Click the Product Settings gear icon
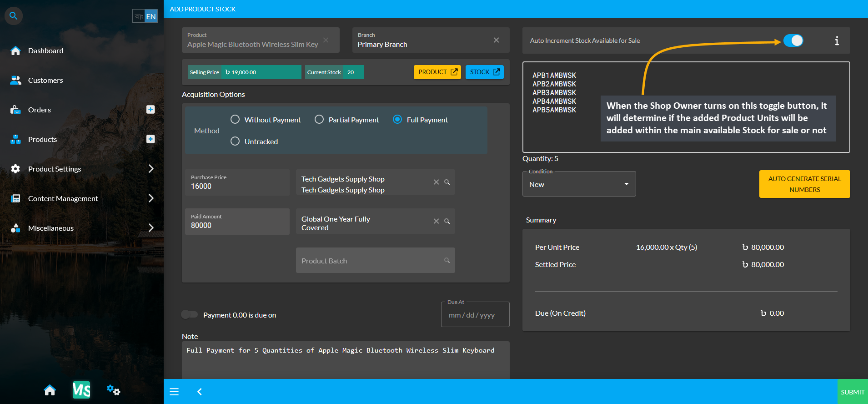 pos(15,169)
